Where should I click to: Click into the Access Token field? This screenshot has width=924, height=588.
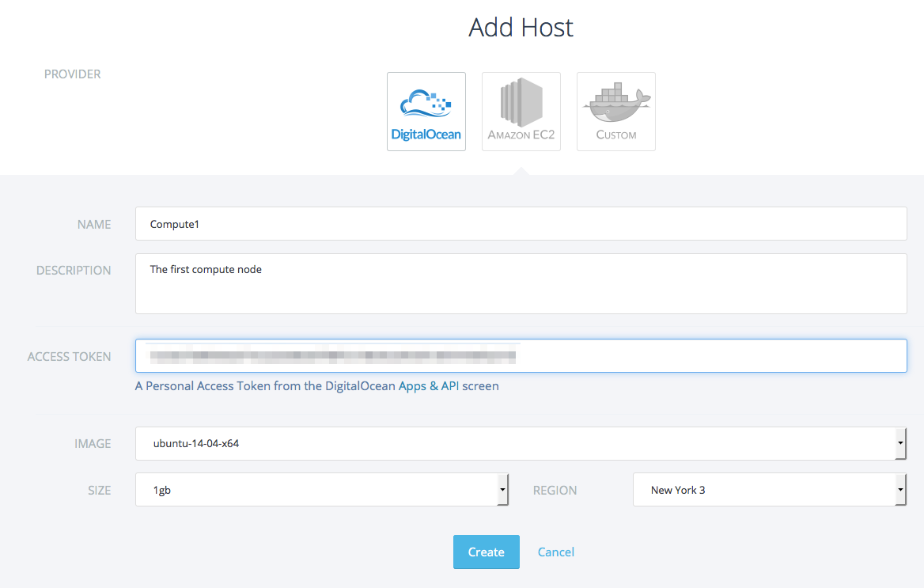pyautogui.click(x=521, y=355)
